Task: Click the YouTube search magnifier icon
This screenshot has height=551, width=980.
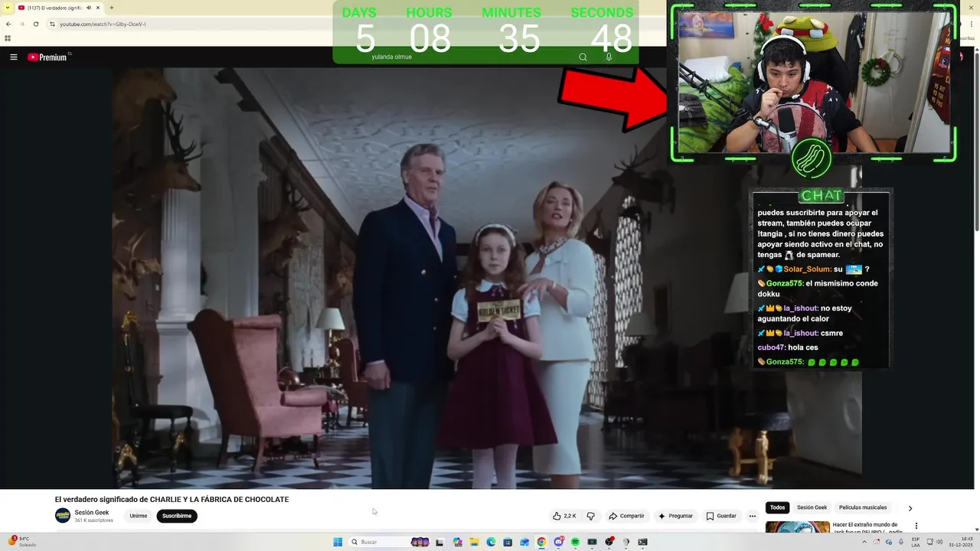Action: (583, 57)
